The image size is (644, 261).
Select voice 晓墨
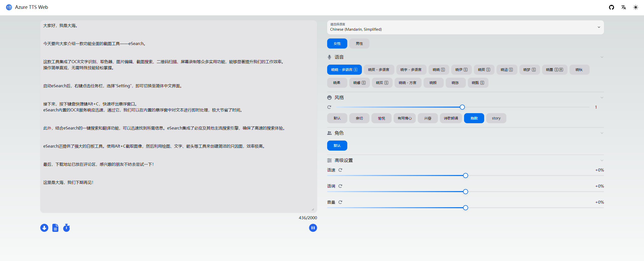(x=554, y=70)
